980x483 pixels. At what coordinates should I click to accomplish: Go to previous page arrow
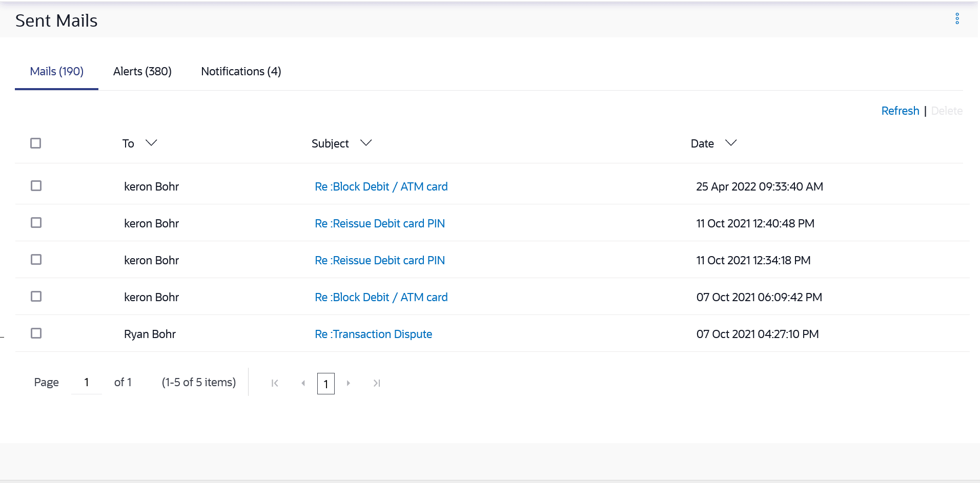[x=303, y=383]
